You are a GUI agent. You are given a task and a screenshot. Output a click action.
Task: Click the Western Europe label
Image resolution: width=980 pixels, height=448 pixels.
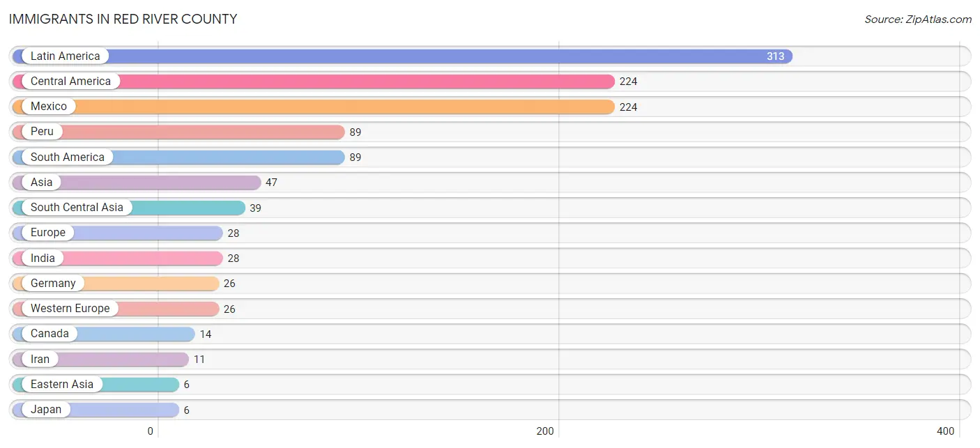(x=70, y=309)
